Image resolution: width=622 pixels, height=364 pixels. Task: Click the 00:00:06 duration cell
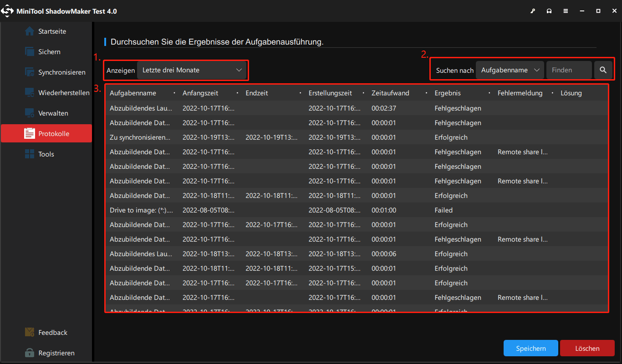[x=383, y=254]
